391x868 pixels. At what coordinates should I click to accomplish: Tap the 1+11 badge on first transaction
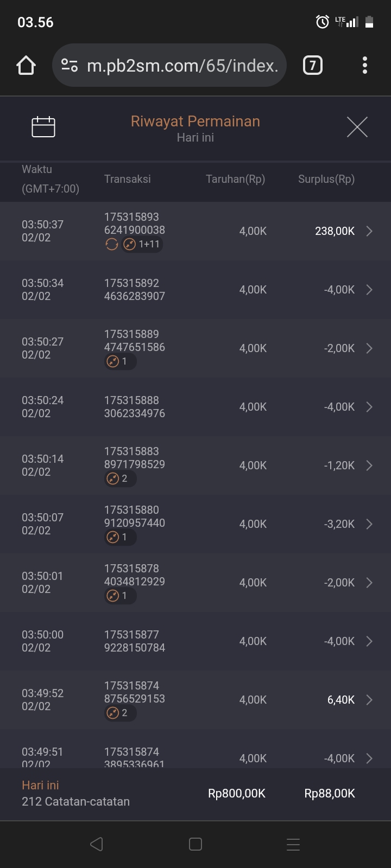pos(142,245)
